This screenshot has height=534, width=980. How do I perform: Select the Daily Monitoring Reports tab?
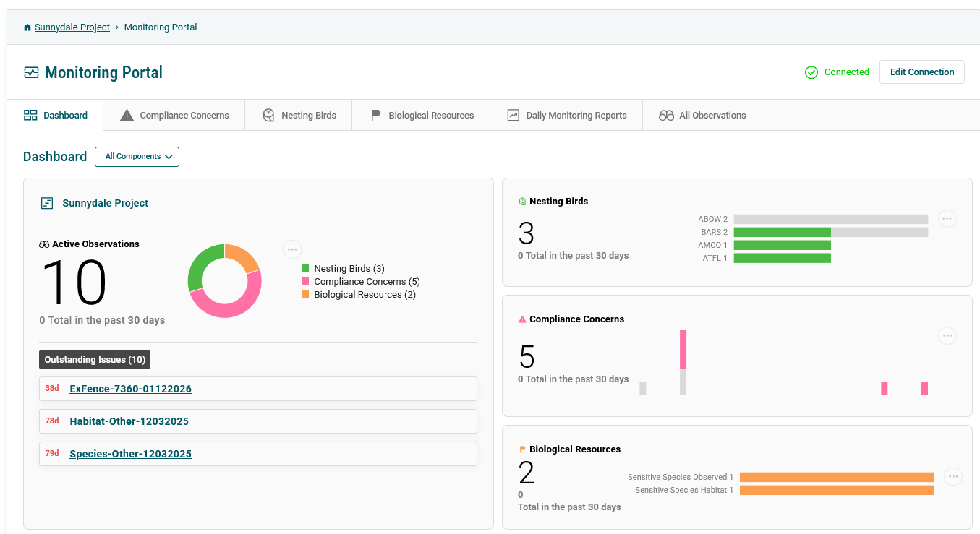tap(566, 116)
